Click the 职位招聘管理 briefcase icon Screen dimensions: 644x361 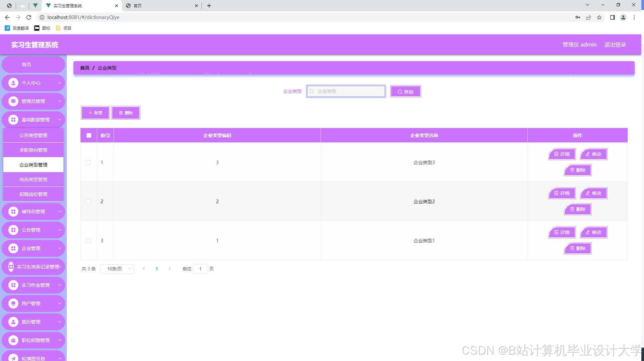(13, 340)
